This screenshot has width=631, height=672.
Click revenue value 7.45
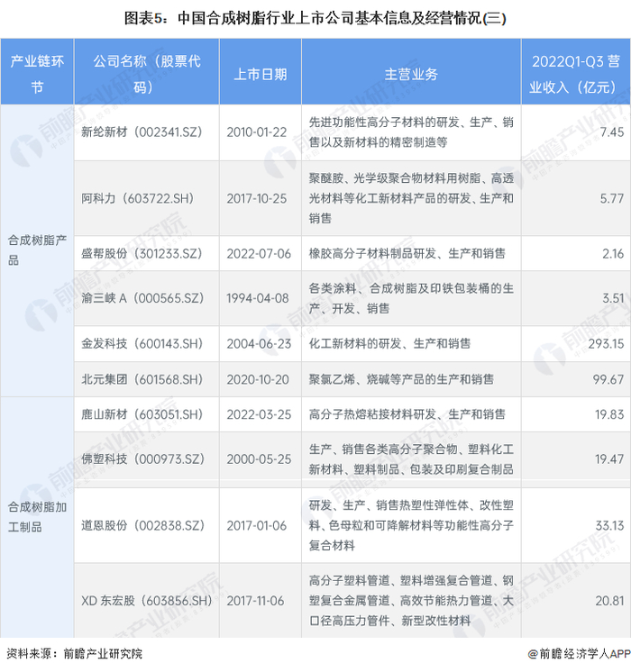click(x=612, y=132)
